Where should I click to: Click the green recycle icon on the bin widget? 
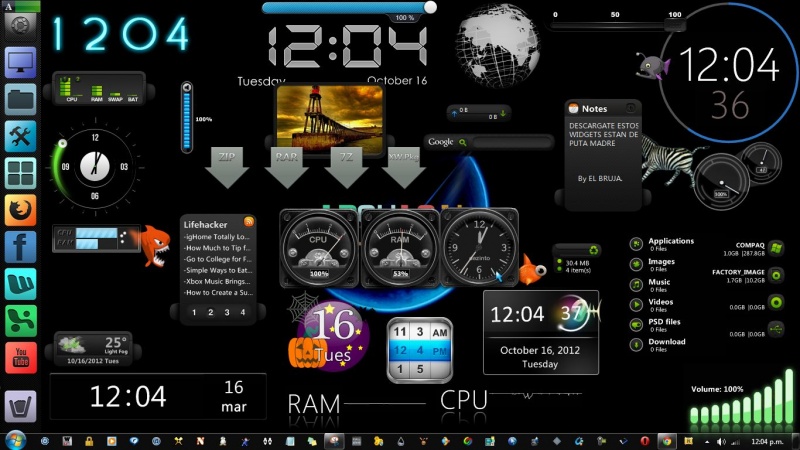(x=593, y=250)
